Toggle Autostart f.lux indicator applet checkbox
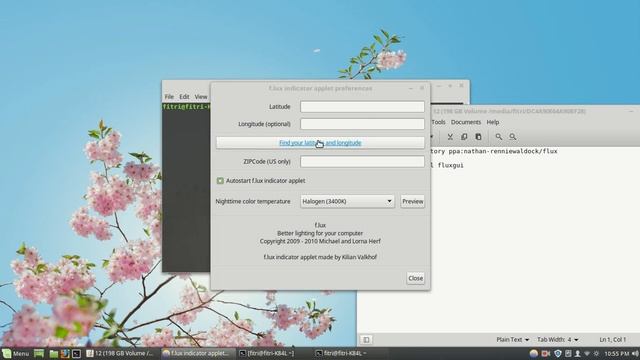The height and width of the screenshot is (360, 640). 220,180
